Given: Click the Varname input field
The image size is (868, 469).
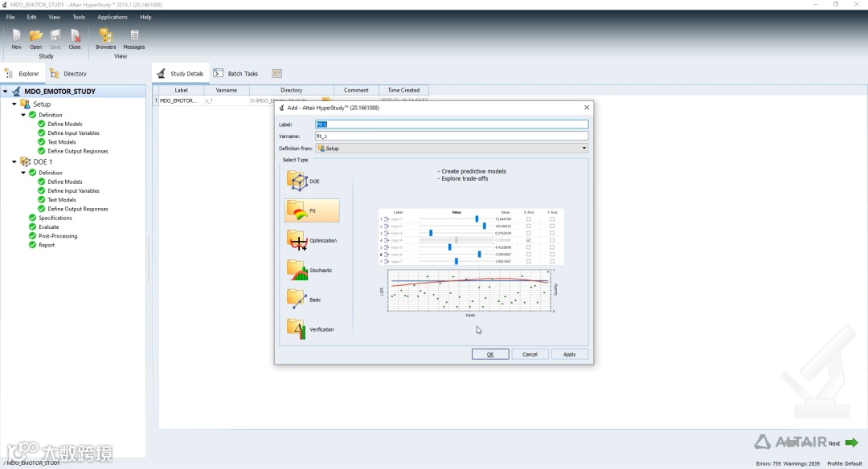Looking at the screenshot, I should tap(452, 136).
